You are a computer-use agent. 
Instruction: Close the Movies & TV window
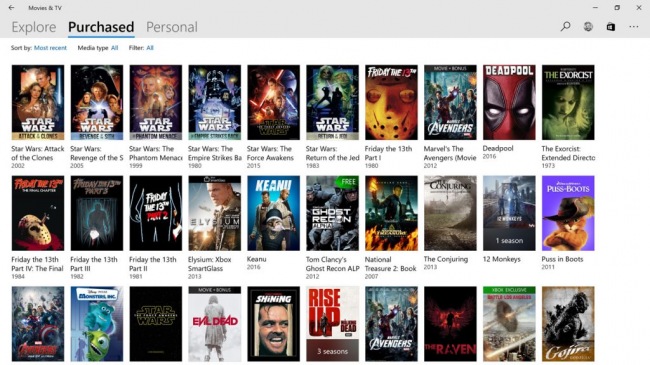point(639,7)
